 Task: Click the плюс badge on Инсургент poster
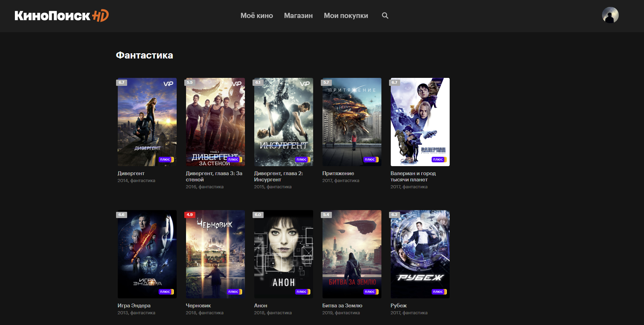pos(303,160)
